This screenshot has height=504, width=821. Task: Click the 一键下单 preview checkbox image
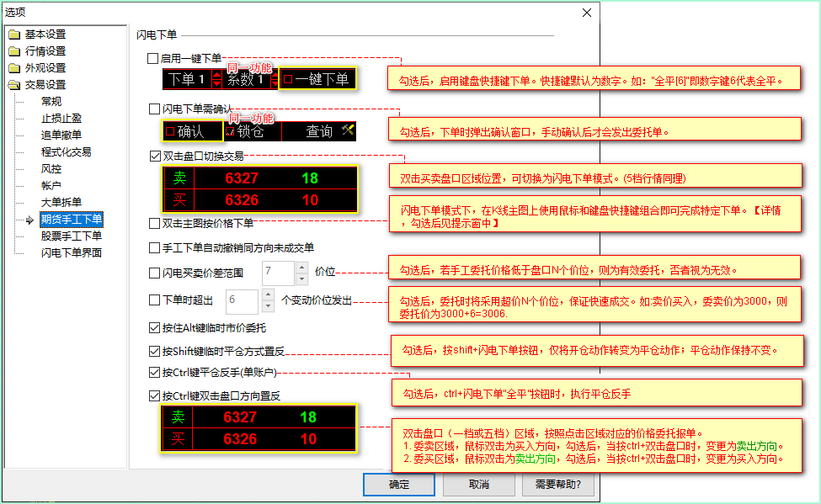point(288,80)
